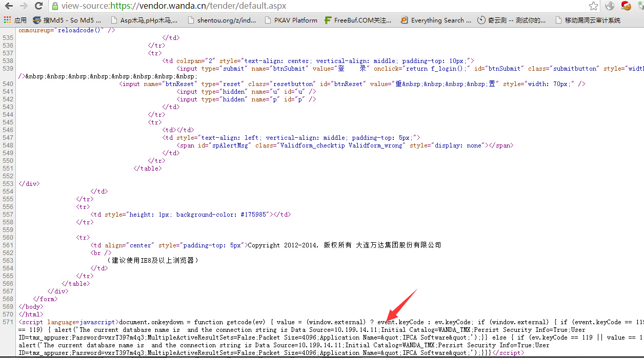Image resolution: width=644 pixels, height=358 pixels.
Task: Click the browser forward arrow
Action: click(24, 6)
